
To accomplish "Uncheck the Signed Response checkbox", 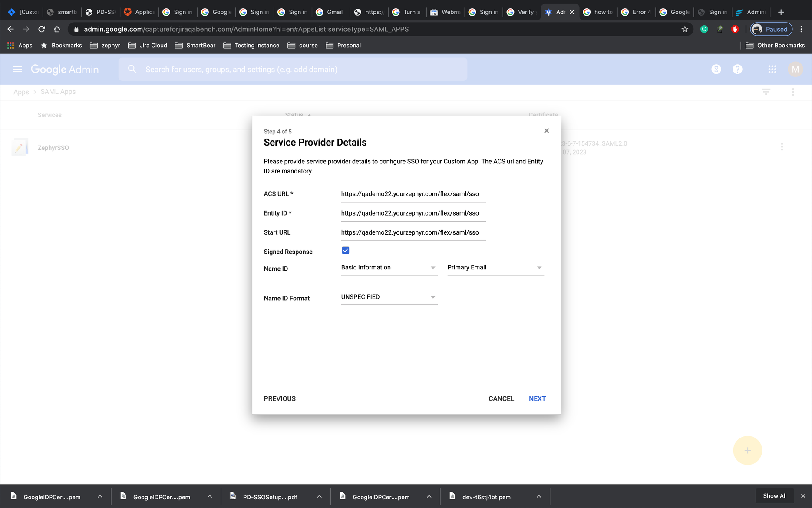I will (345, 250).
